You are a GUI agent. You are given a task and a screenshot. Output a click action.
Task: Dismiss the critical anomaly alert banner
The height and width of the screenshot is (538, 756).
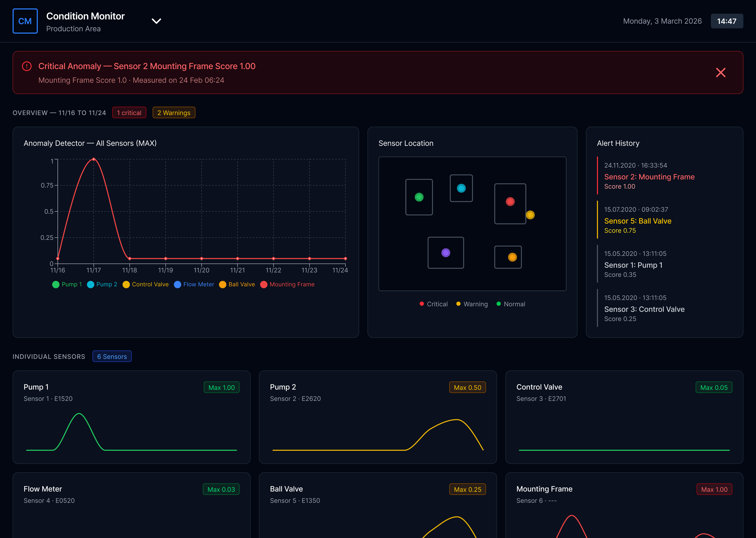coord(720,73)
